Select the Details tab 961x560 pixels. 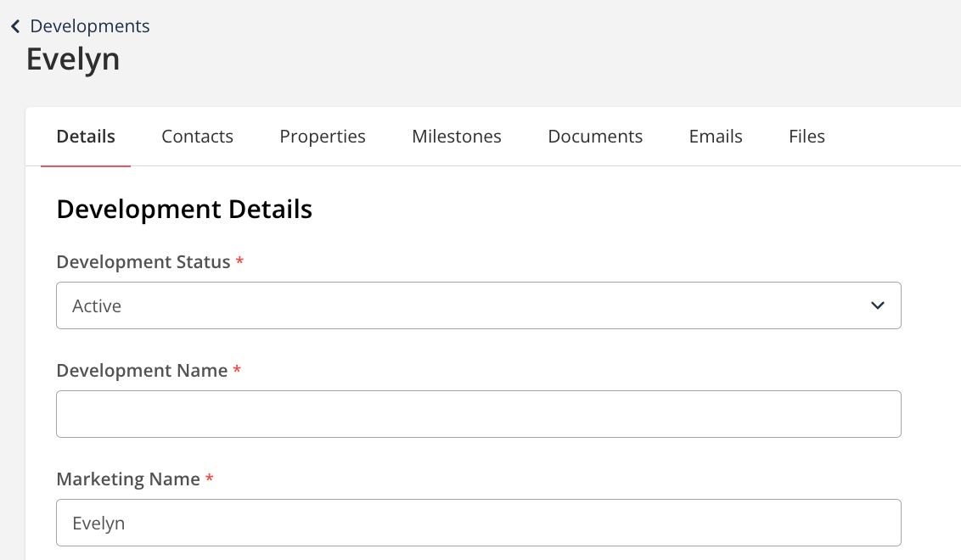coord(86,137)
